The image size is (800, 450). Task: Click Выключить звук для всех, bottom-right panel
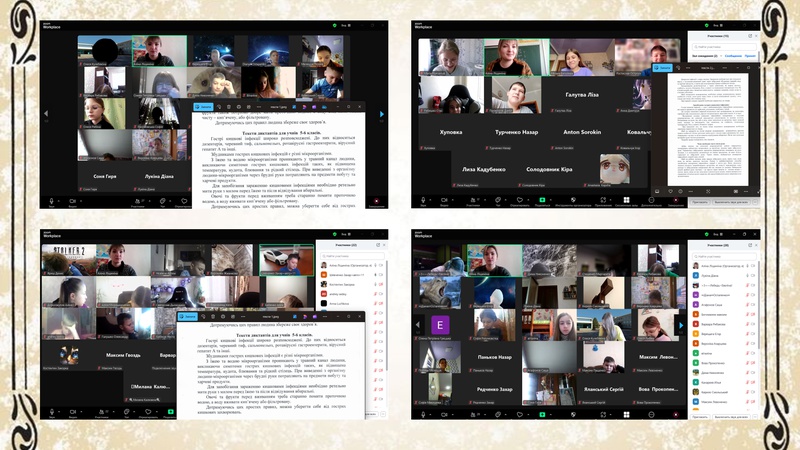[x=731, y=417]
